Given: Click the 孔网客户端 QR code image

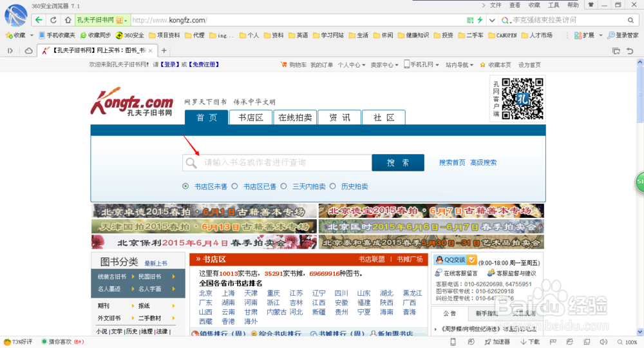Looking at the screenshot, I should [522, 99].
